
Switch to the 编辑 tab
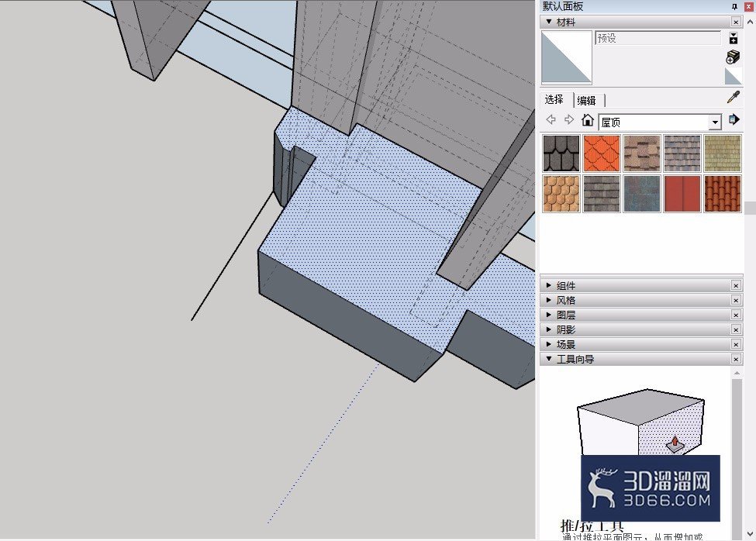click(x=587, y=100)
